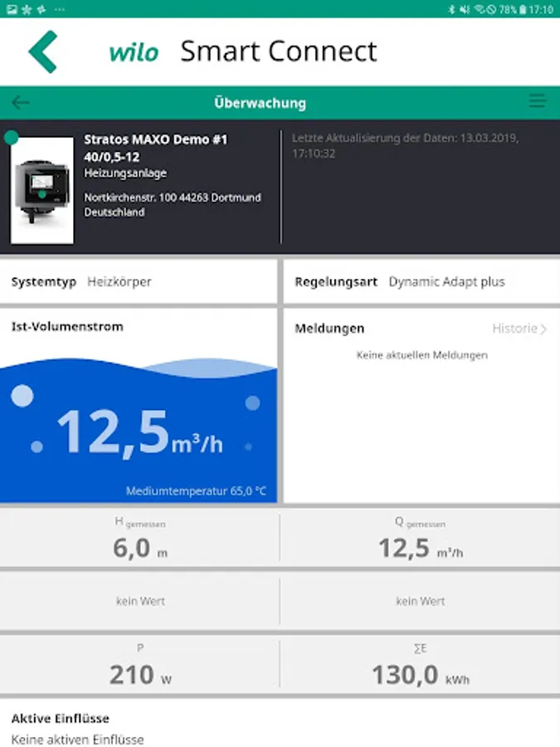Click the Mediumtemperatur 65,0 °C text
The height and width of the screenshot is (747, 560).
click(196, 491)
